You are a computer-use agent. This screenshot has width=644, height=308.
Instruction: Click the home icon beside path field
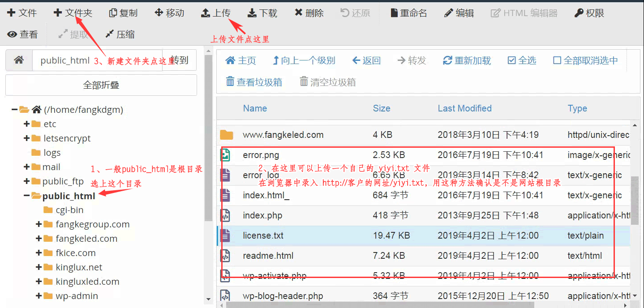(19, 60)
